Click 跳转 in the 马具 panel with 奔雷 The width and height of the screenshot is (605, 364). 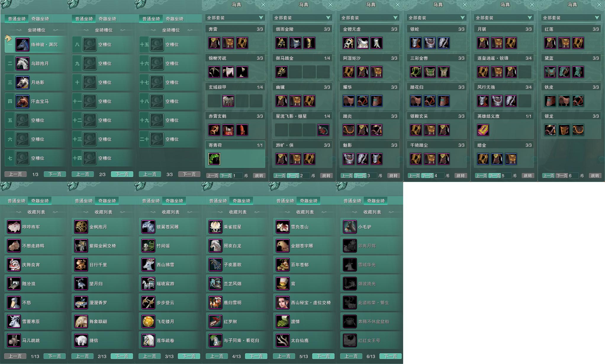click(259, 176)
